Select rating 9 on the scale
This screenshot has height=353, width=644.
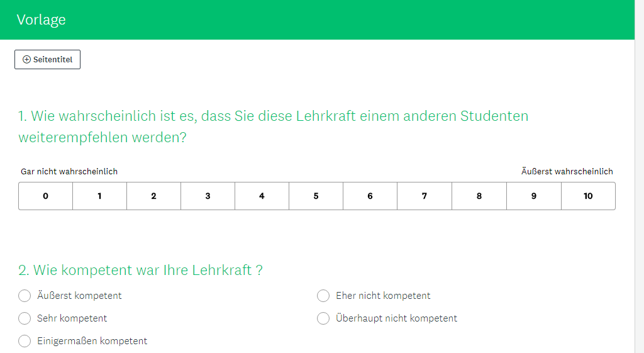(x=533, y=196)
